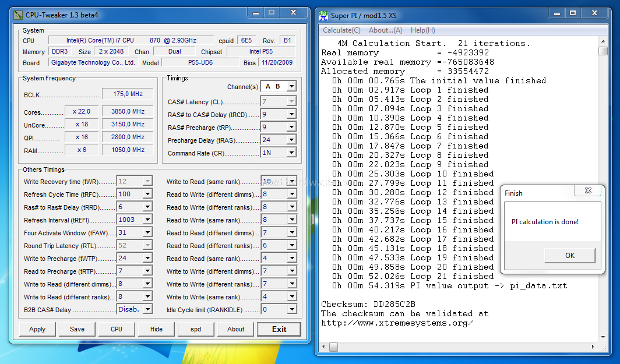Expand the B2B CAS# Delay dropdown

point(147,309)
